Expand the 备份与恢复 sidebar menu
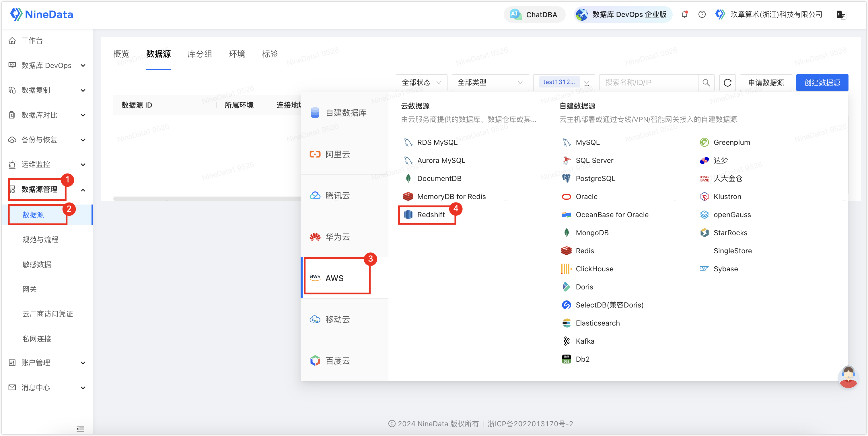 47,140
